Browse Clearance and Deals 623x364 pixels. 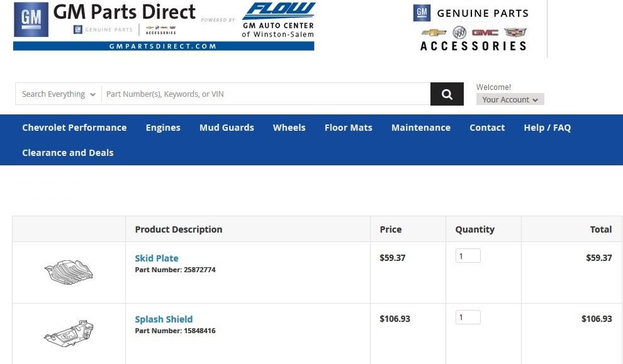coord(68,153)
